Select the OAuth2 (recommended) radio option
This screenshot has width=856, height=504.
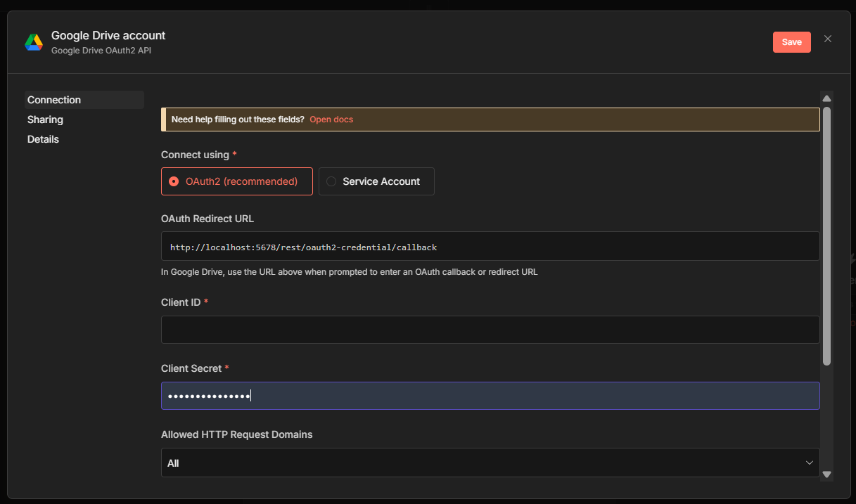click(174, 181)
